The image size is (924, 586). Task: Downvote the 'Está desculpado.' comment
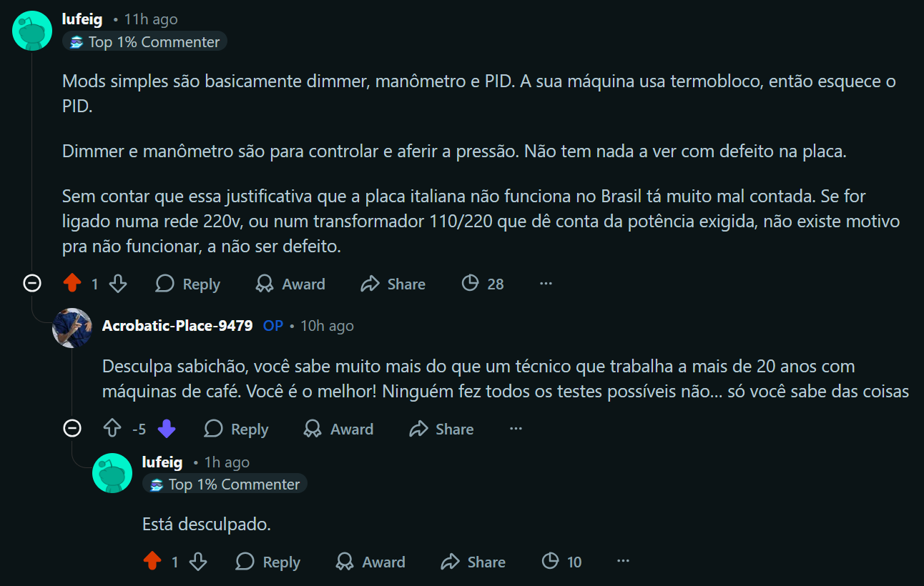click(x=198, y=562)
